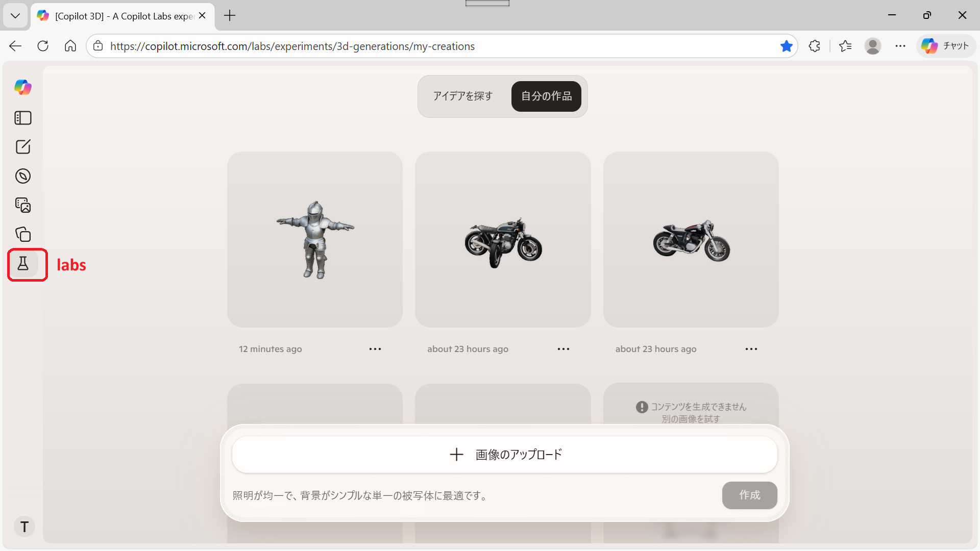Open the pages stack sidebar icon

(23, 234)
